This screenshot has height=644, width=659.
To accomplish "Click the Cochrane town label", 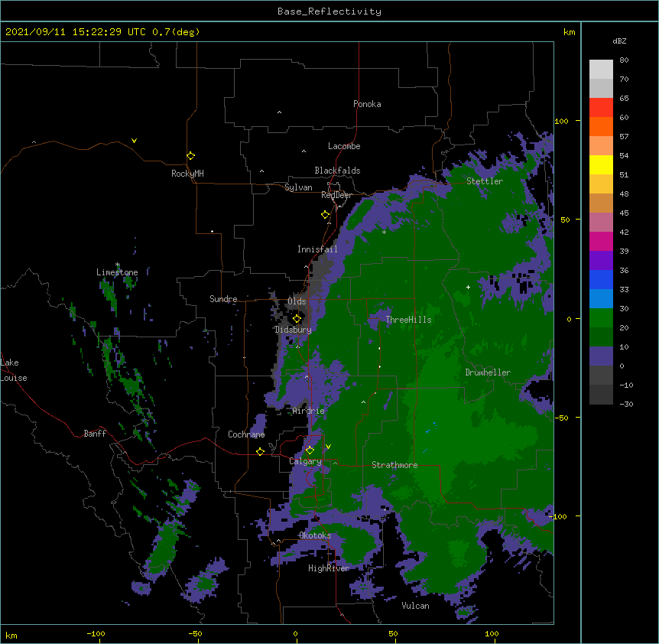I will [x=246, y=434].
